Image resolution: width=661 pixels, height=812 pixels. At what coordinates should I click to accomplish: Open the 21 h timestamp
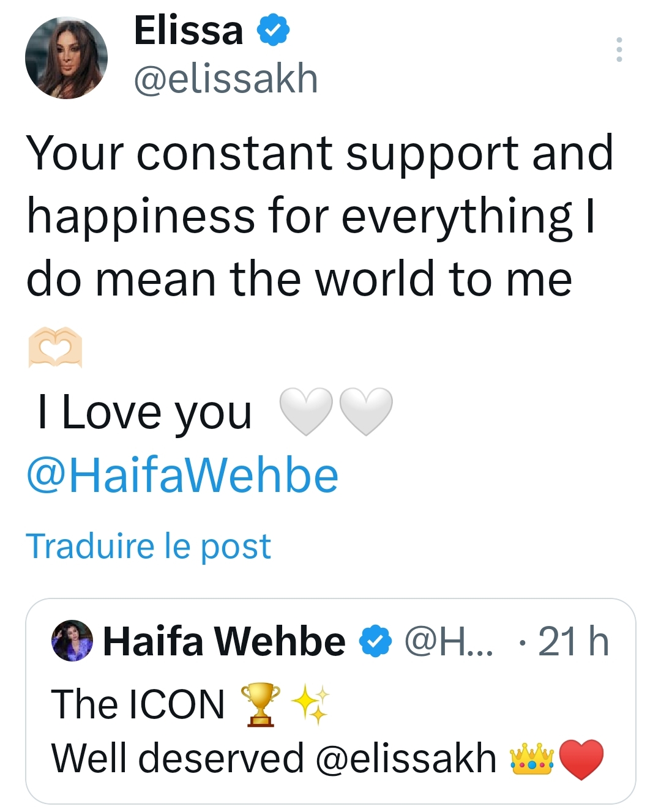(573, 641)
